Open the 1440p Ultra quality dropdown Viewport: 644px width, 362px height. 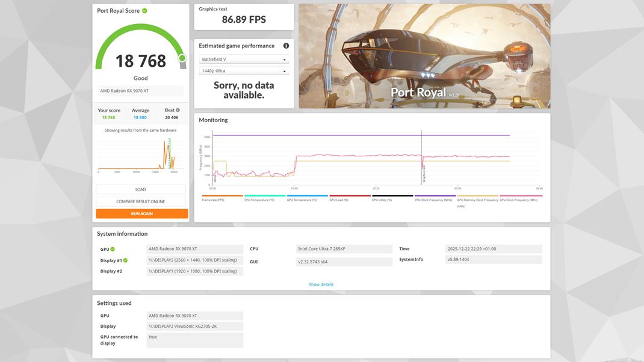pos(243,70)
